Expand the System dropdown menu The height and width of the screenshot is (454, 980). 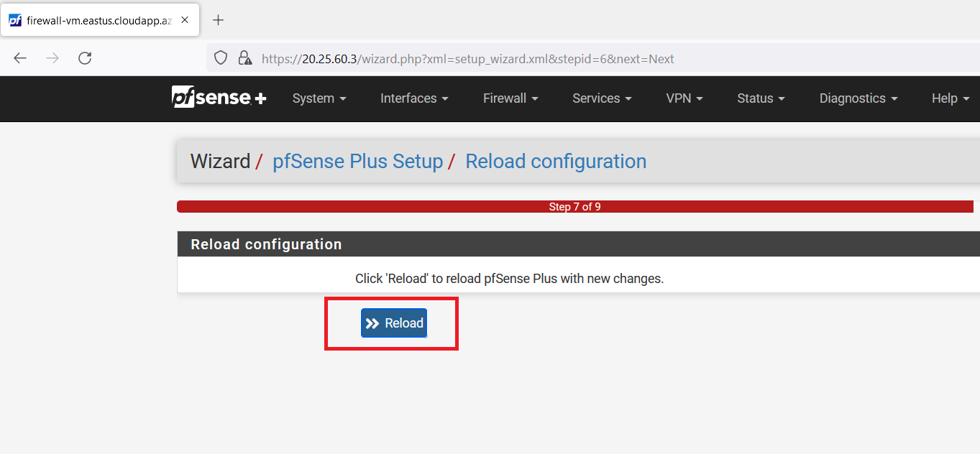click(319, 98)
